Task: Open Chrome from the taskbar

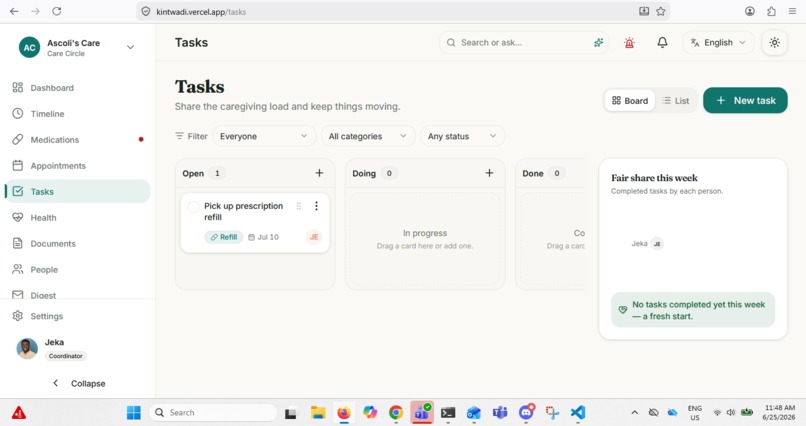Action: click(x=396, y=413)
